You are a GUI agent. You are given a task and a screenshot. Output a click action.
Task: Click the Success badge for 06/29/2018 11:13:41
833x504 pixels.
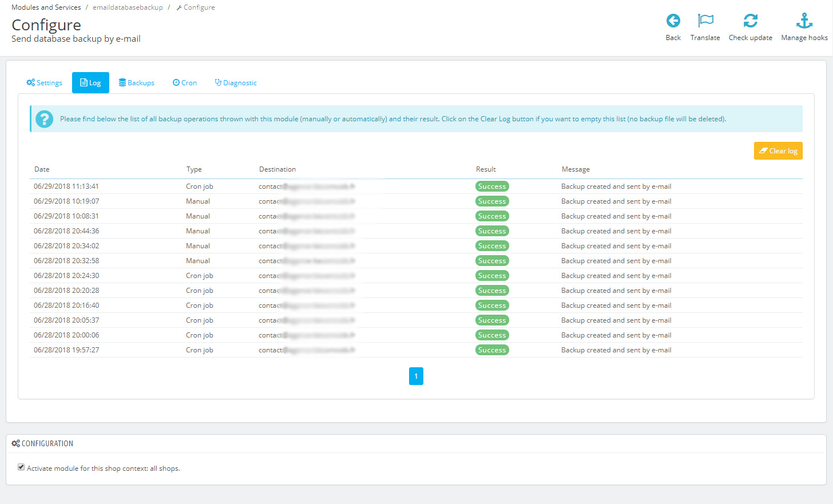coord(492,186)
